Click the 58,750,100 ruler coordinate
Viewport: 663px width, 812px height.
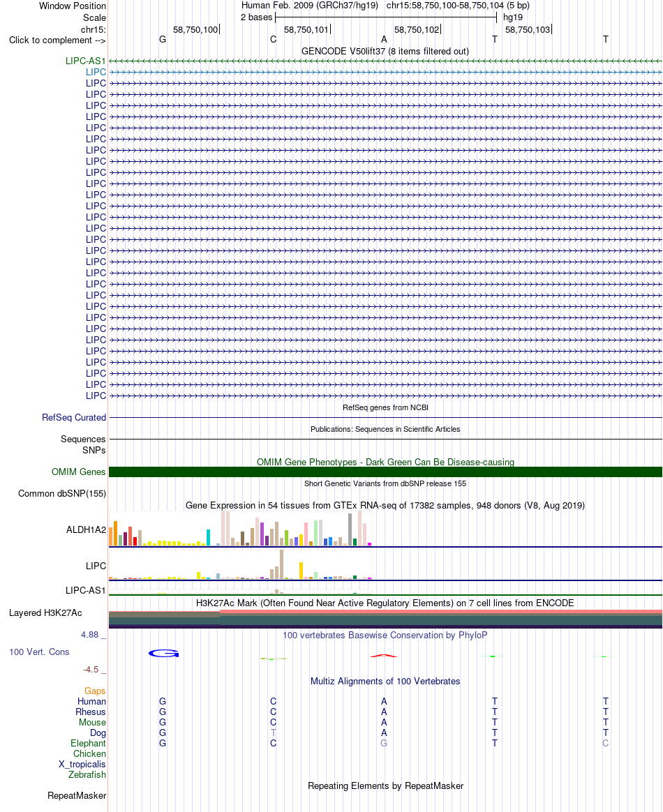click(x=195, y=29)
